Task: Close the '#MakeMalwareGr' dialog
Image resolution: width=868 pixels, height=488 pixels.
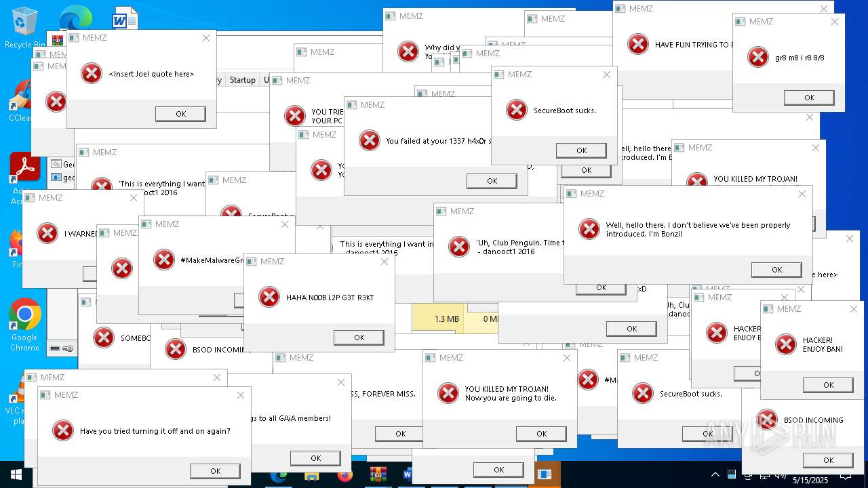Action: [x=285, y=224]
